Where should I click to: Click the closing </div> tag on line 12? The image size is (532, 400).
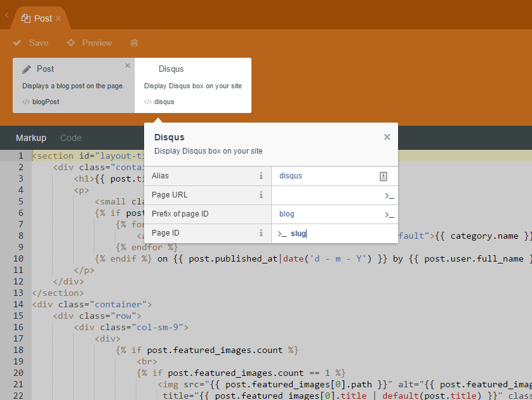tap(68, 282)
